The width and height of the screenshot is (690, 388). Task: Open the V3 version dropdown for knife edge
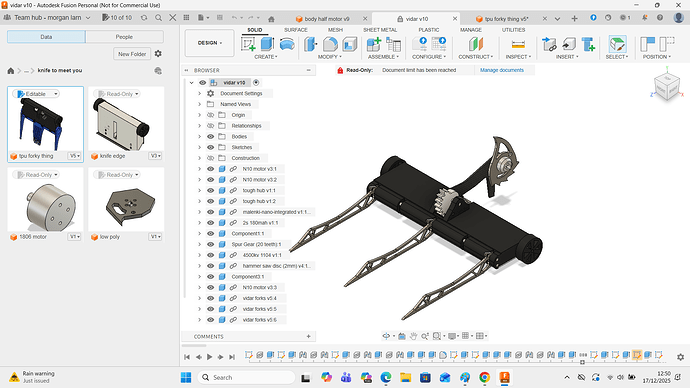pos(155,156)
